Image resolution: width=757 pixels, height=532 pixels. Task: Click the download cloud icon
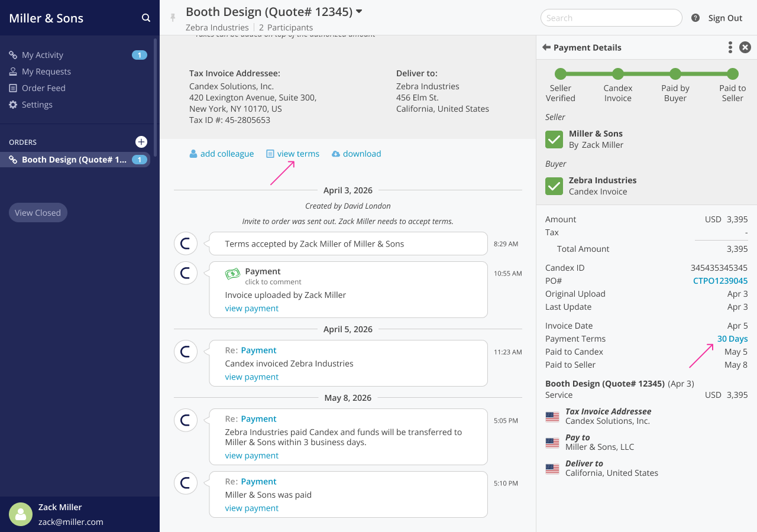pos(336,154)
